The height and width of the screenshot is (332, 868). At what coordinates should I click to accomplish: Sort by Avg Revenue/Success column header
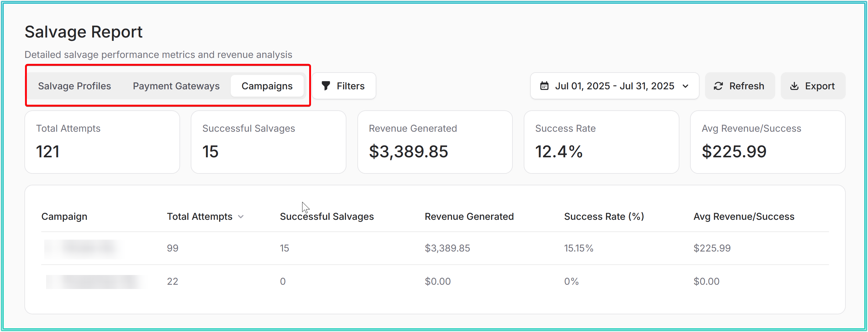[x=744, y=216]
